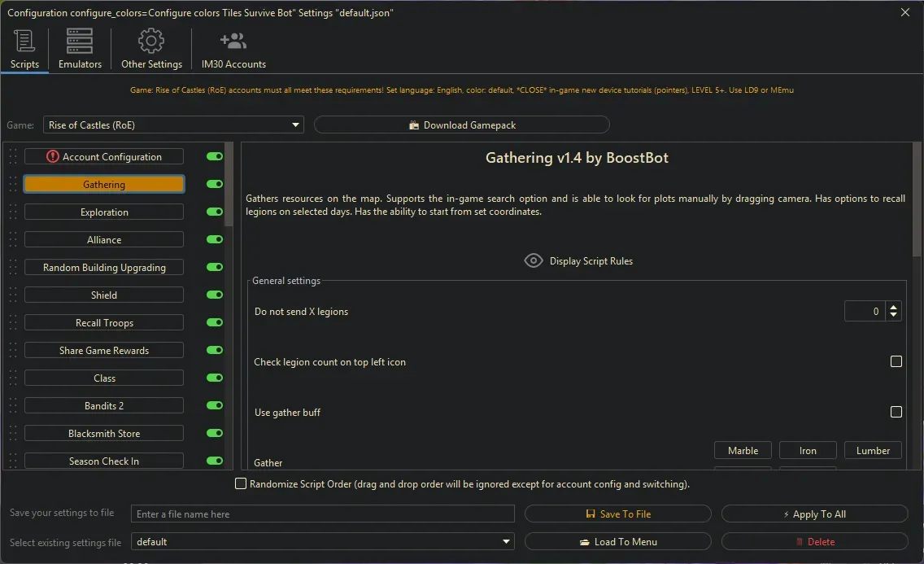Select the Recall Troops script

pyautogui.click(x=104, y=323)
